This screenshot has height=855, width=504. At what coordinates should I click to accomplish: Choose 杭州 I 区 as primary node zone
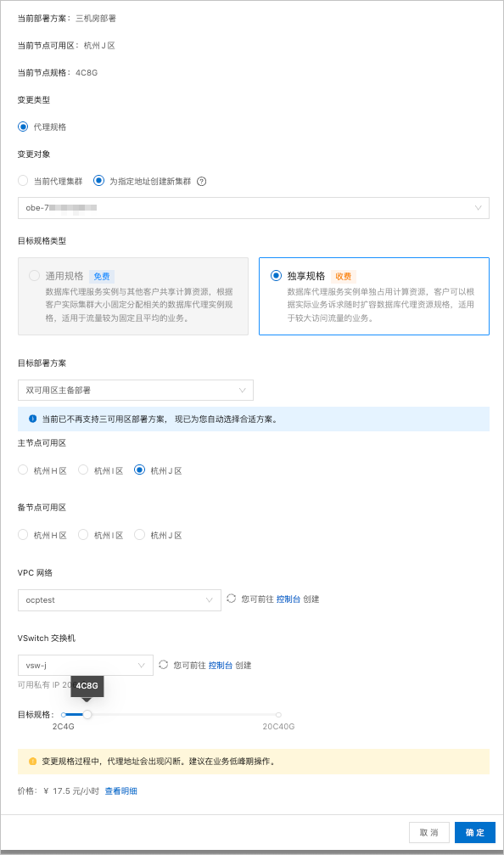tap(83, 470)
